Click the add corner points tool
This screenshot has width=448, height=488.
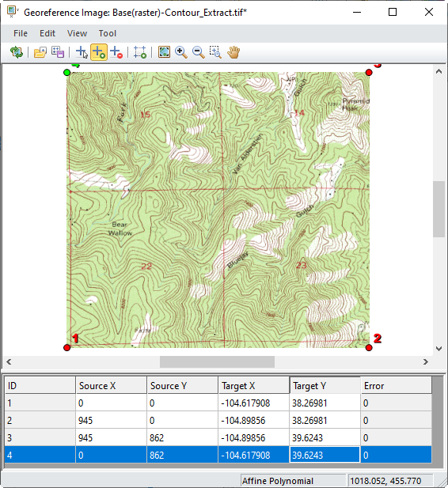(x=140, y=52)
